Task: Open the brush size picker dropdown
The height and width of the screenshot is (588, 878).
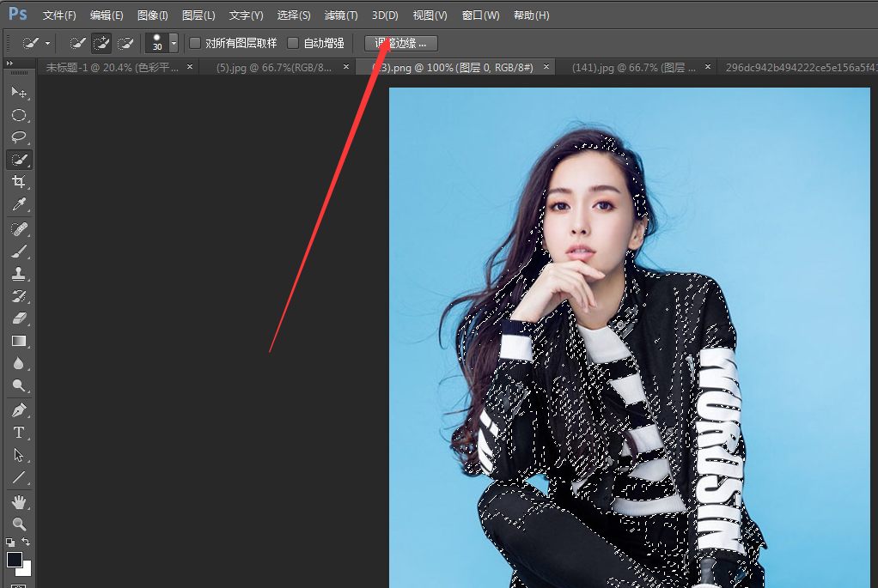Action: [174, 43]
